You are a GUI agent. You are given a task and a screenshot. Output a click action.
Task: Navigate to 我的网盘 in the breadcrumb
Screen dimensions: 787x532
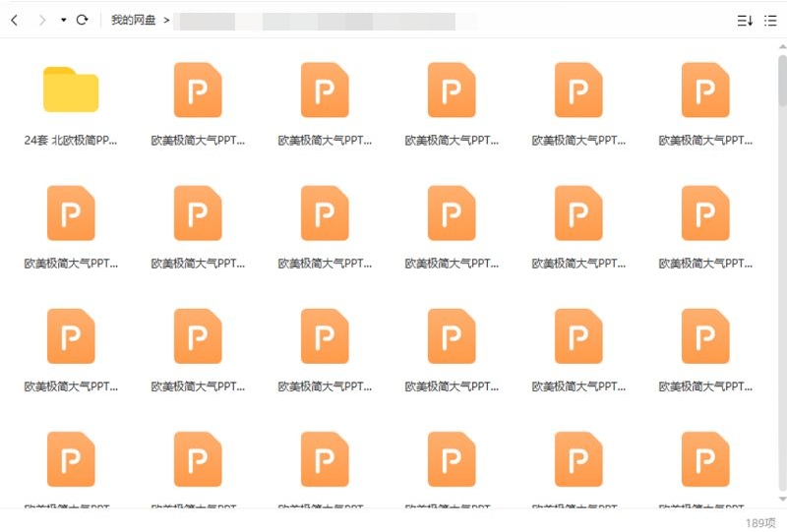(x=134, y=20)
